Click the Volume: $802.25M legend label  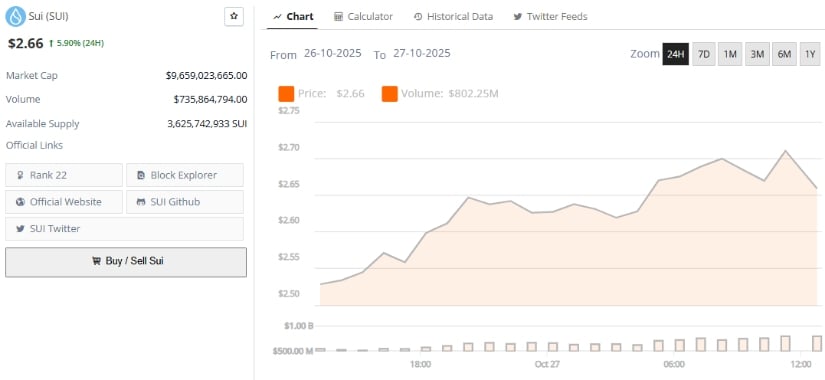tap(450, 94)
